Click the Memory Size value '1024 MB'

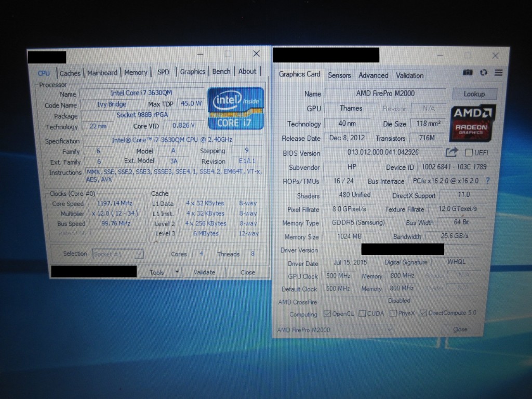(x=349, y=236)
